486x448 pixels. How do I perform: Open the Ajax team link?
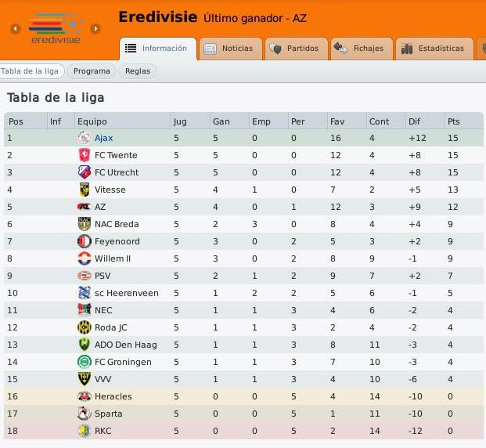(x=104, y=138)
